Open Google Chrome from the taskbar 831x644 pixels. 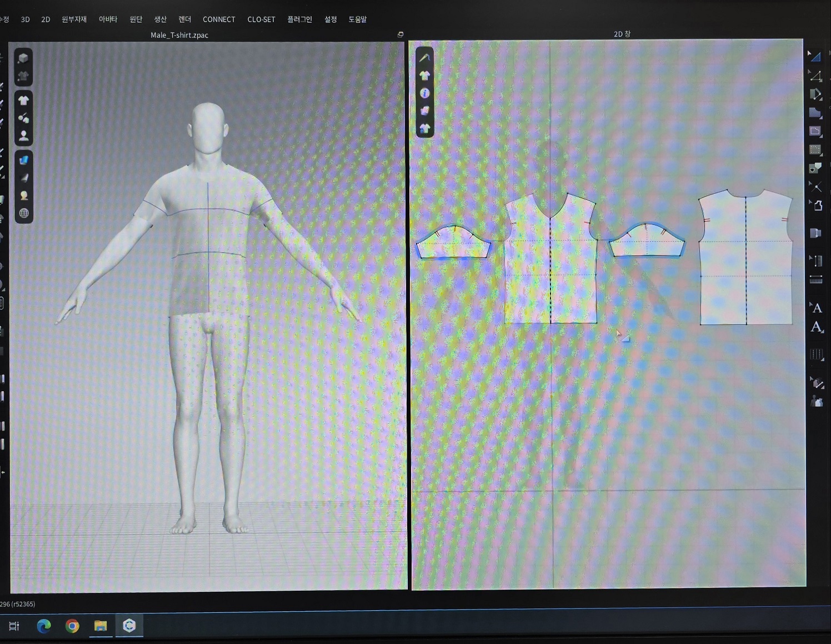tap(72, 626)
